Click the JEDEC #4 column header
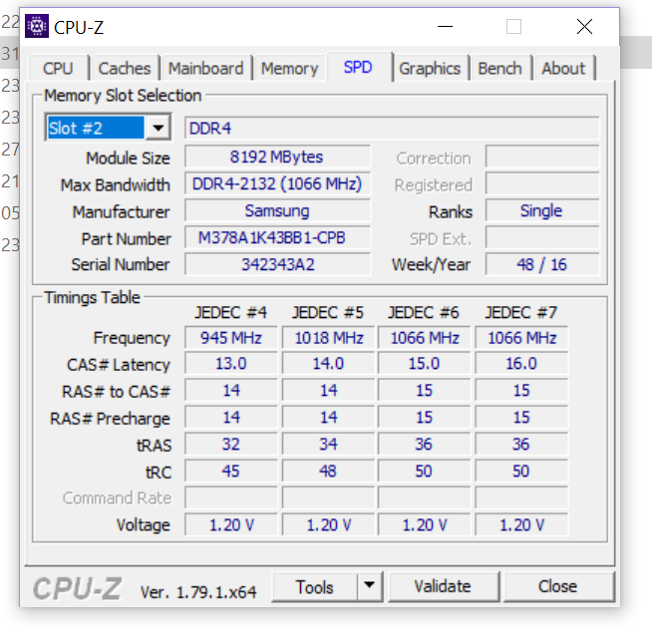The width and height of the screenshot is (652, 644). (x=231, y=313)
